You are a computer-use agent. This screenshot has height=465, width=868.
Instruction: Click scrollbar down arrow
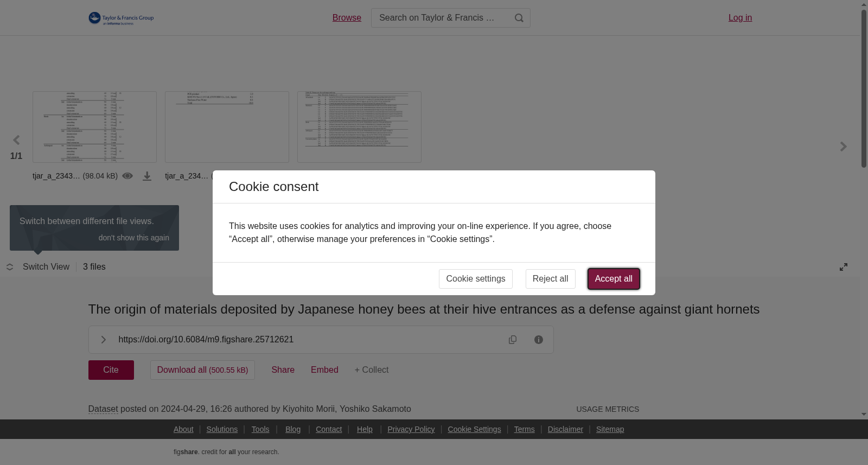(864, 415)
